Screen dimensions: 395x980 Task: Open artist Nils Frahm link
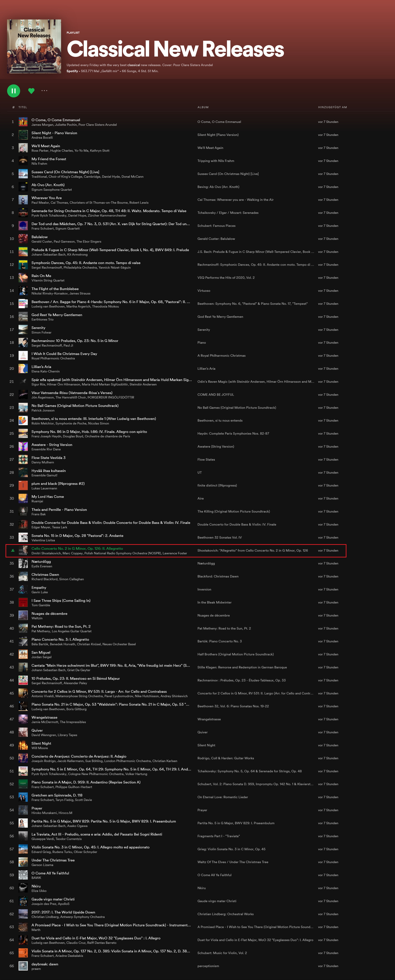[x=39, y=164]
